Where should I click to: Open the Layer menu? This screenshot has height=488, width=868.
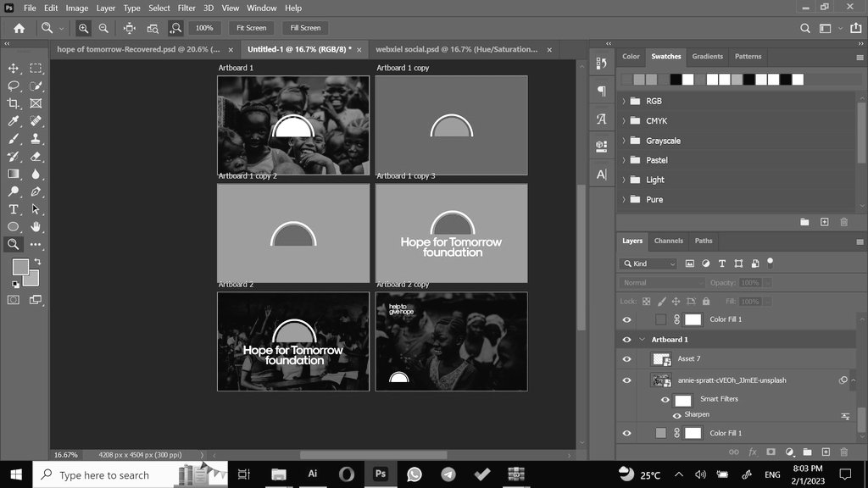click(x=105, y=8)
